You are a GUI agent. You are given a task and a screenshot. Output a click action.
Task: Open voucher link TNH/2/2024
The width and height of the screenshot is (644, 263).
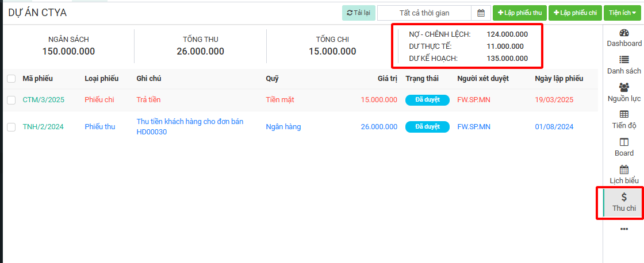pos(43,127)
